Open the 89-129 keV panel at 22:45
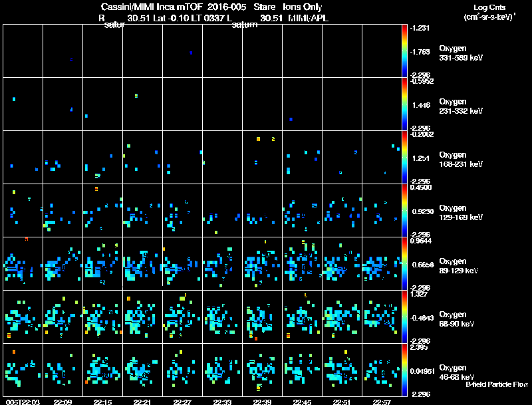This screenshot has width=532, height=405. point(303,263)
